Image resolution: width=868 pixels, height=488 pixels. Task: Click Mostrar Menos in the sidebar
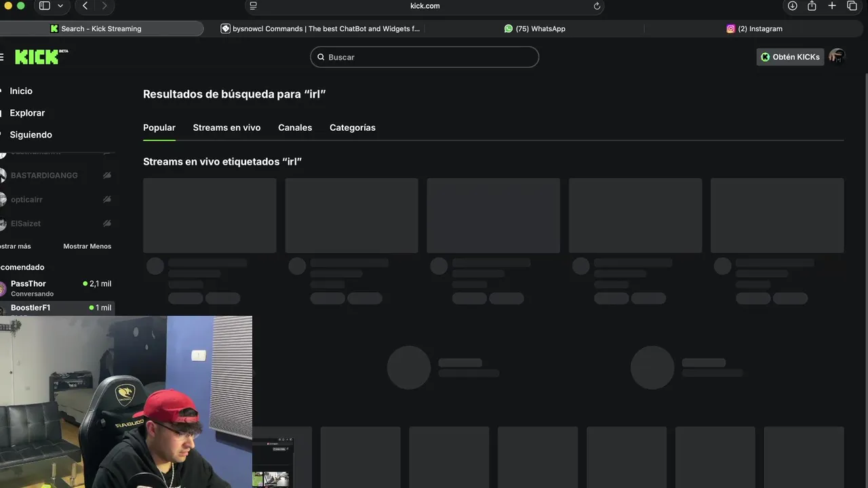(87, 246)
